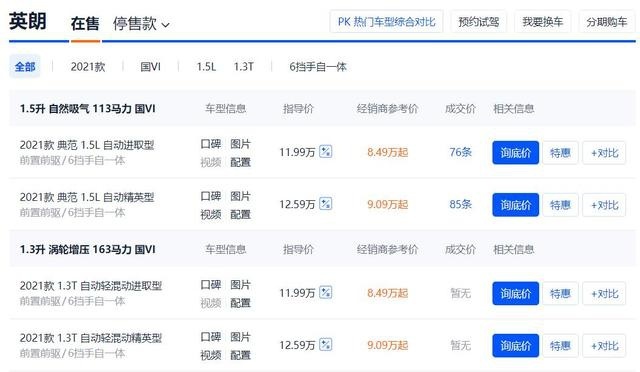Screen dimensions: 640x372
Task: Select the 在售 tab
Action: 85,24
